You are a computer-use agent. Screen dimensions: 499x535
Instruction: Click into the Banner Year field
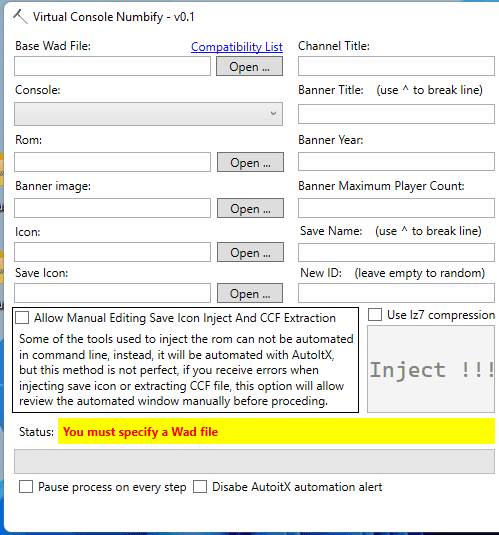[x=396, y=161]
